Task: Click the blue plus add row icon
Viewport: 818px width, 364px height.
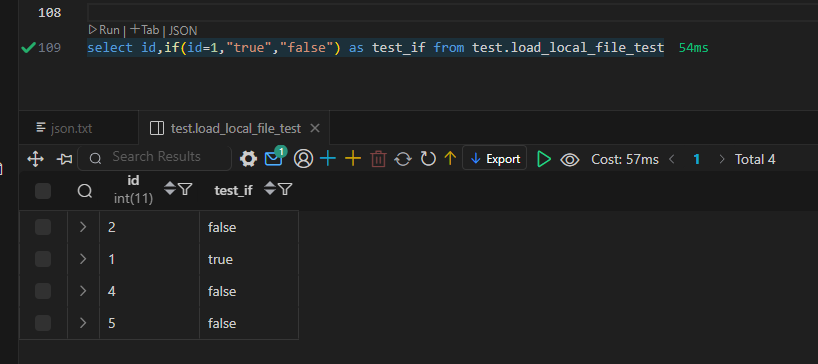Action: [x=328, y=159]
